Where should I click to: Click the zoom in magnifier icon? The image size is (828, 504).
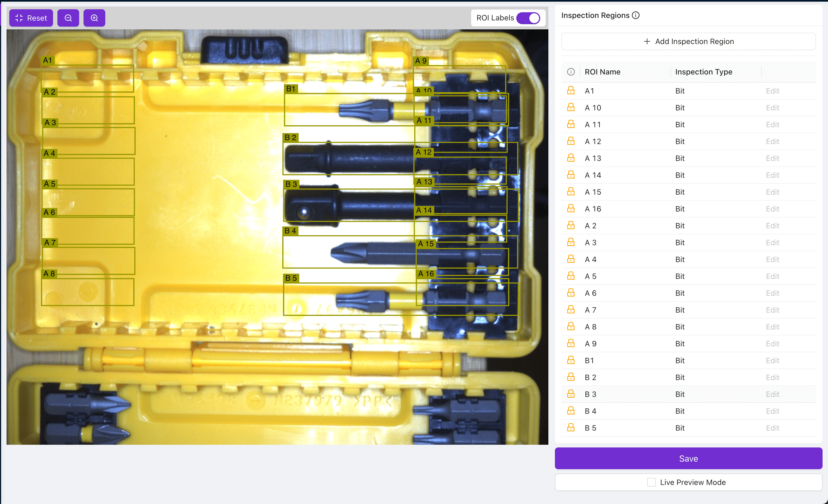[x=94, y=18]
